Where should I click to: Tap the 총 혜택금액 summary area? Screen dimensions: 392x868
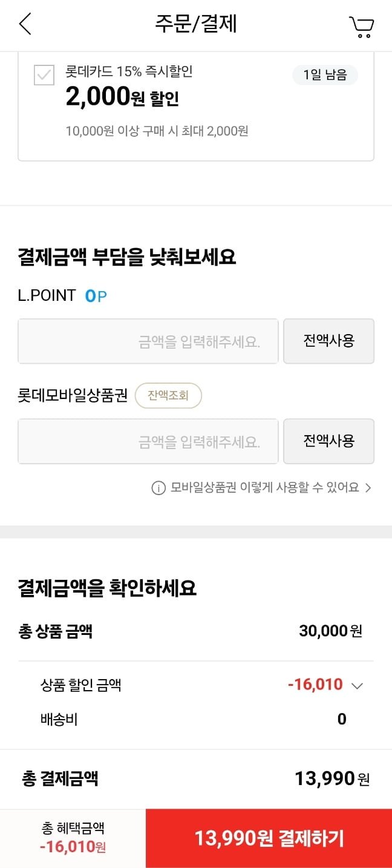(x=73, y=838)
